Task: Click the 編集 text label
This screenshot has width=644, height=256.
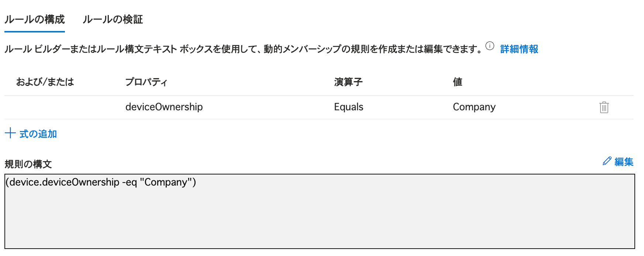Action: click(624, 162)
